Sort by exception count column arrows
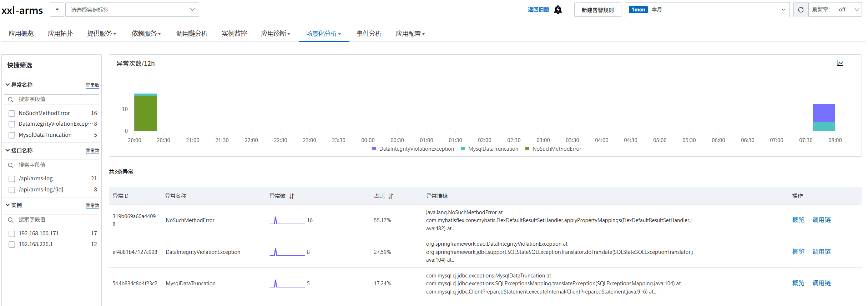The width and height of the screenshot is (868, 306). [x=292, y=196]
